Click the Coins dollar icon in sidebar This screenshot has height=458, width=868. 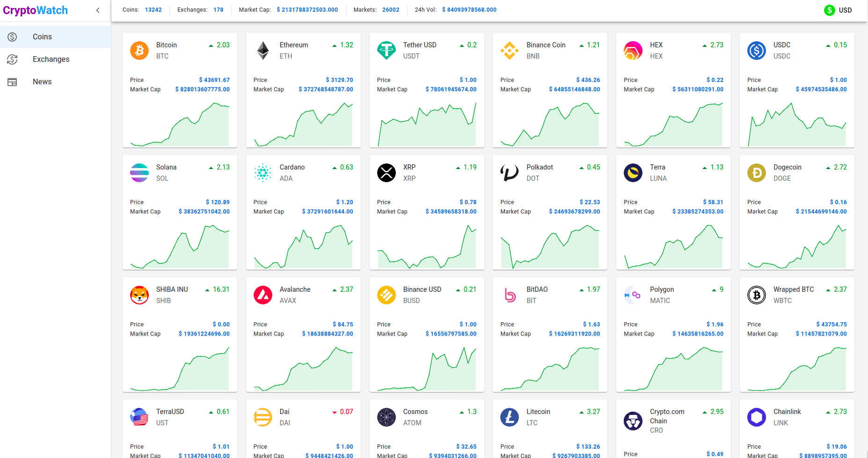tap(12, 37)
